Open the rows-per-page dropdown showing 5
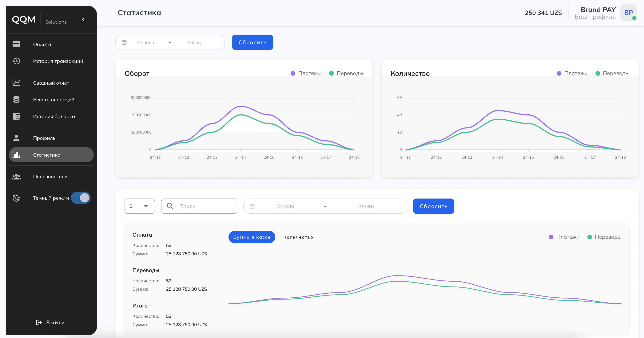The width and height of the screenshot is (644, 338). tap(140, 206)
